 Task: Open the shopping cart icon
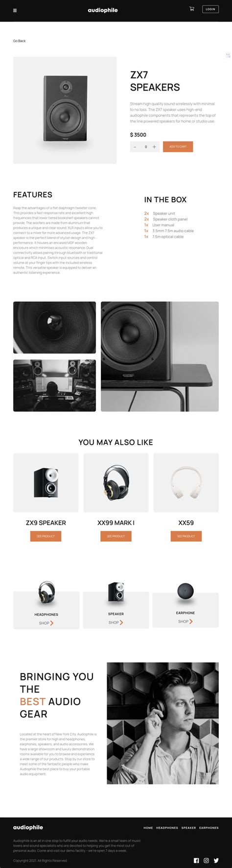[191, 9]
